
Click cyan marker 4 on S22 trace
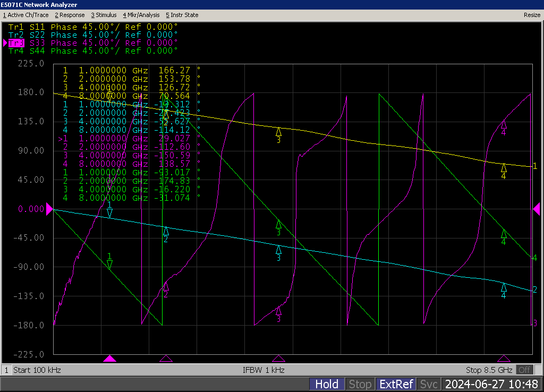pyautogui.click(x=504, y=287)
